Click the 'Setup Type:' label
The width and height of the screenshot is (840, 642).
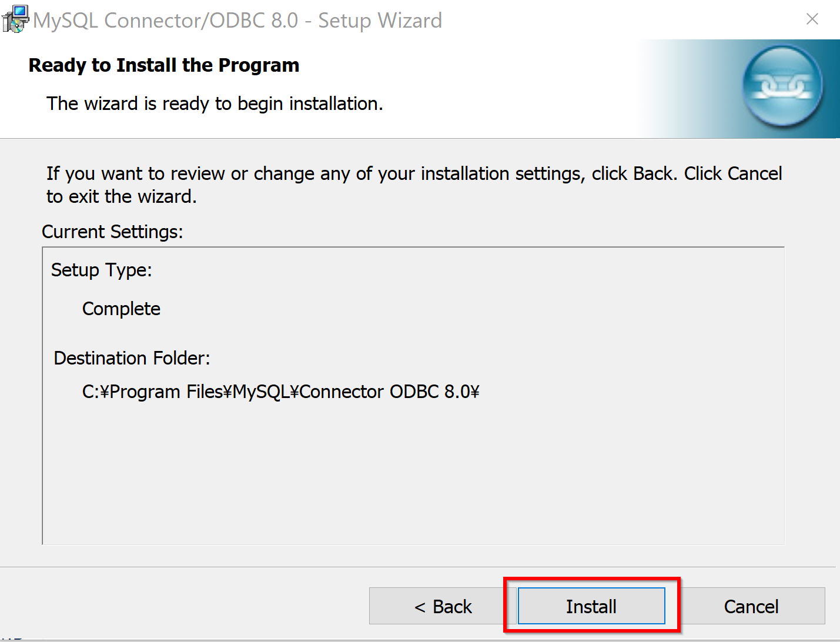(102, 270)
